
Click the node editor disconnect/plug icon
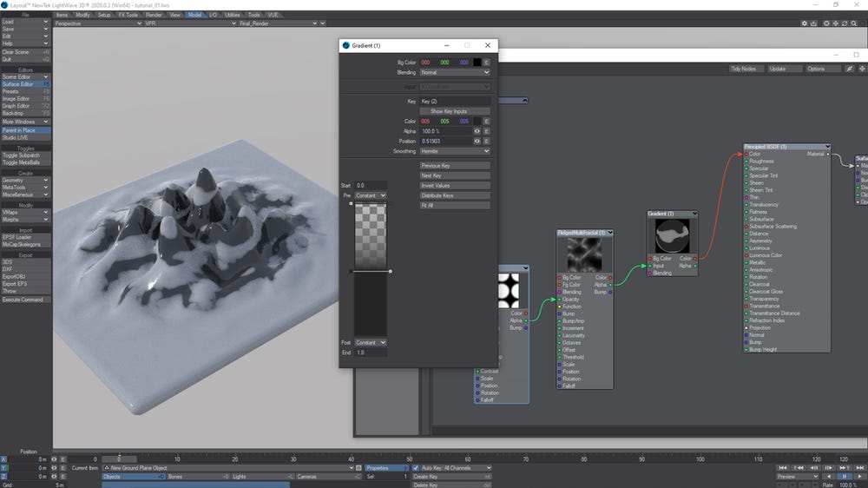coord(850,69)
